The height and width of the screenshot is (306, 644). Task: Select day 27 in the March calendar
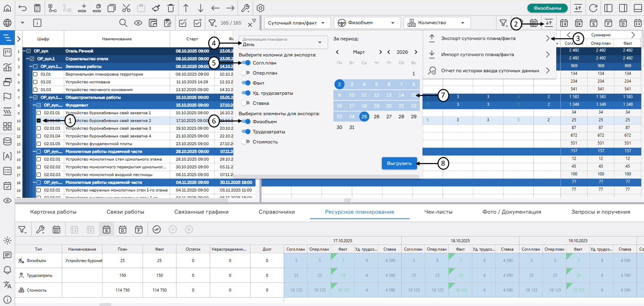click(389, 117)
